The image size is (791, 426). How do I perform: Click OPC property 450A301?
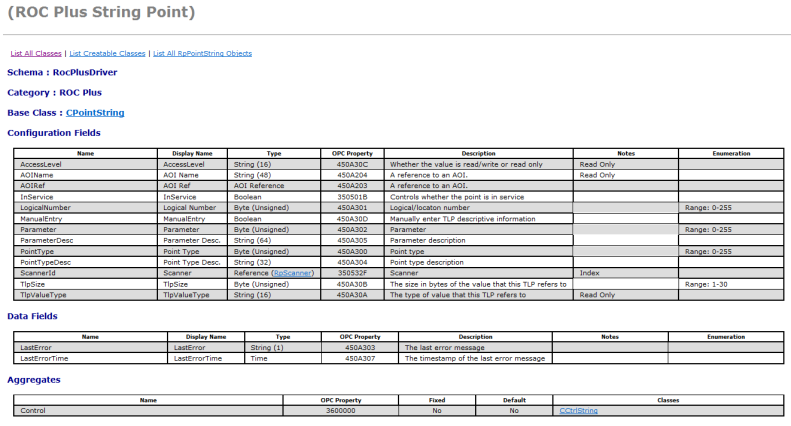(352, 208)
